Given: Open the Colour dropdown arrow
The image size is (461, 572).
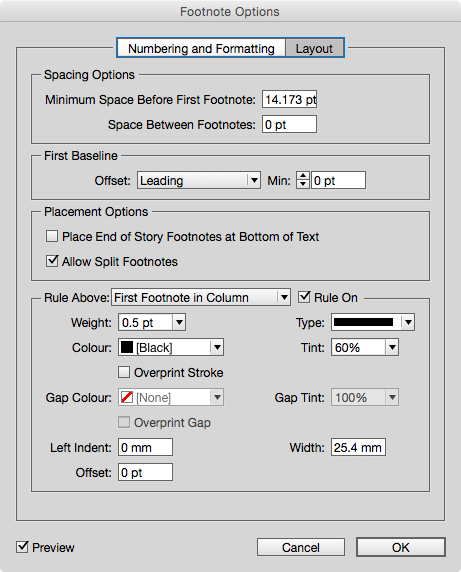Looking at the screenshot, I should (217, 347).
